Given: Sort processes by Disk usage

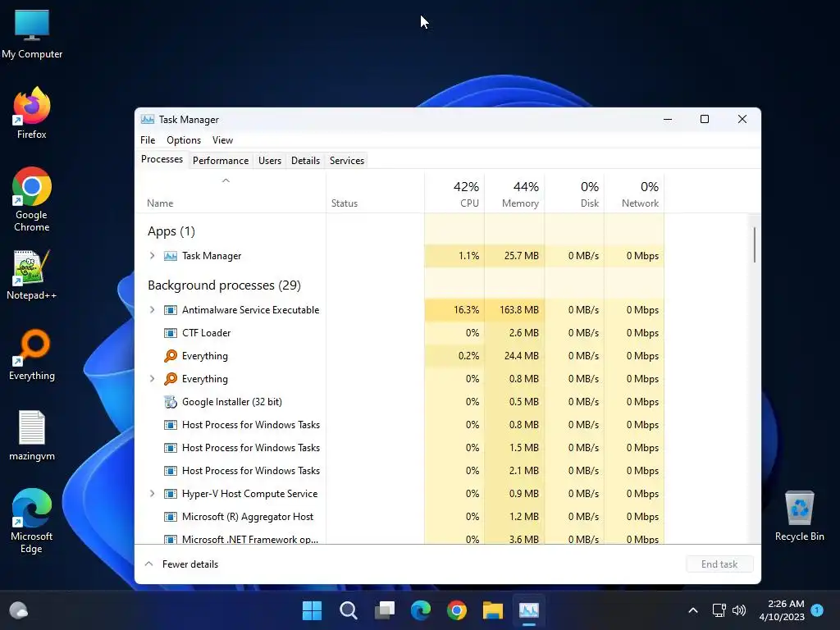Looking at the screenshot, I should pos(574,193).
